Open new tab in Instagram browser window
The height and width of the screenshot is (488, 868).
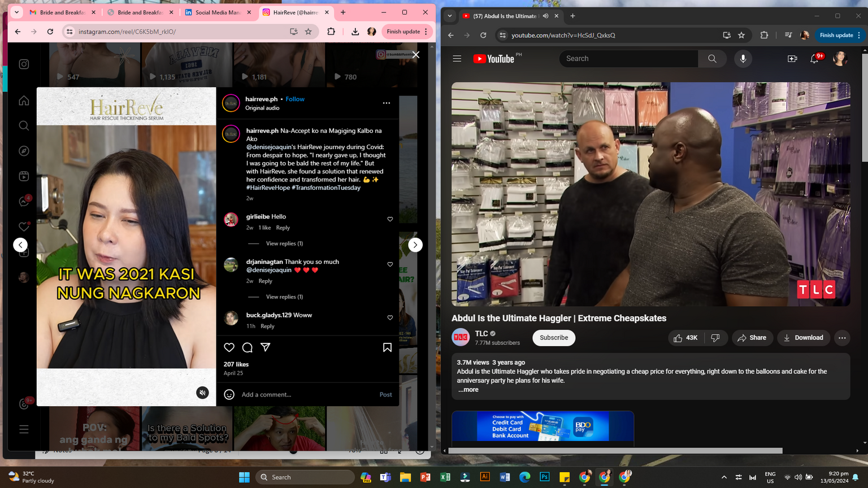click(x=343, y=12)
